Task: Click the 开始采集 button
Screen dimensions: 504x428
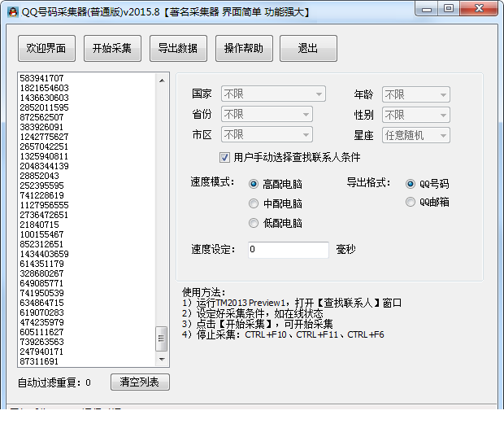Action: click(112, 48)
